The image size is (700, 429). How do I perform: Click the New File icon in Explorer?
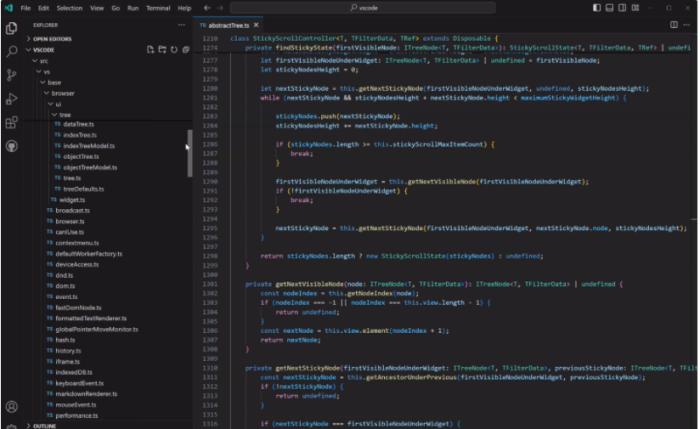click(x=150, y=48)
